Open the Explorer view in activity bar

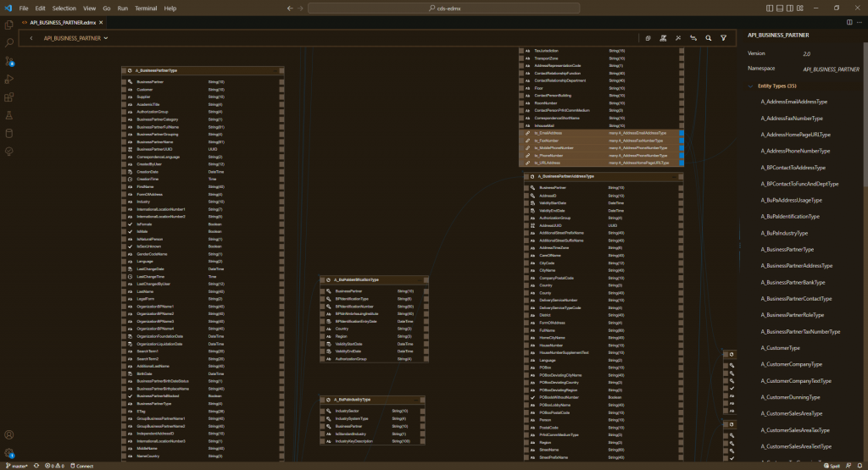[x=8, y=25]
